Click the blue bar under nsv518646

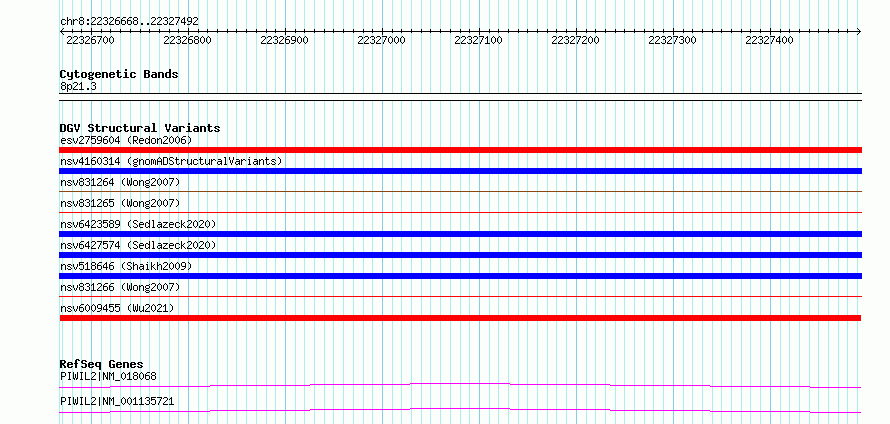pyautogui.click(x=460, y=276)
